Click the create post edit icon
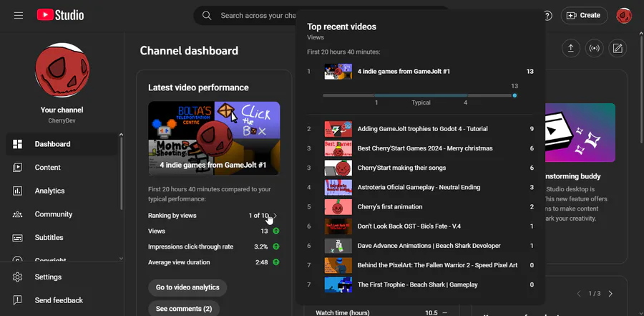 [x=618, y=48]
